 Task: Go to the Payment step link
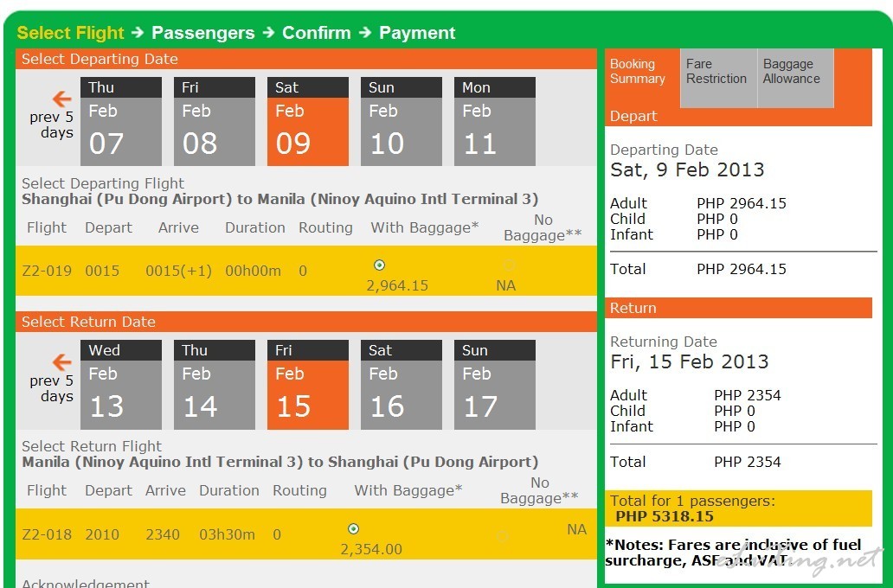417,33
